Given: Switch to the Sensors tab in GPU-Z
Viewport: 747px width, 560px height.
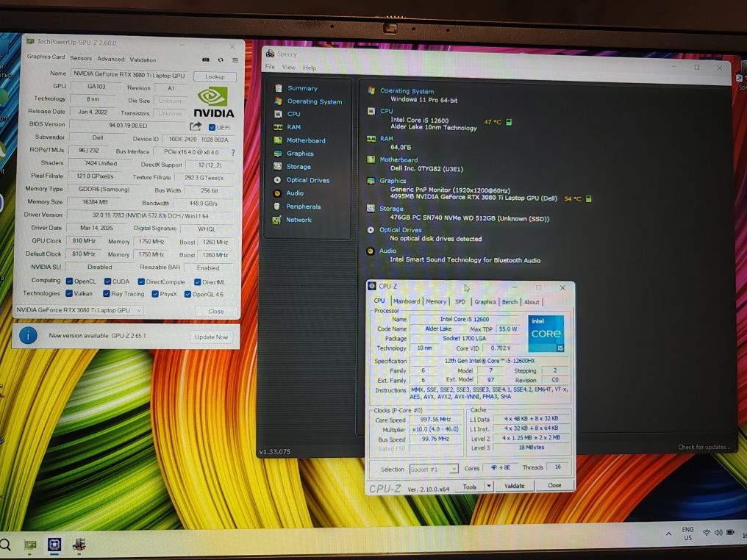Looking at the screenshot, I should [x=81, y=58].
